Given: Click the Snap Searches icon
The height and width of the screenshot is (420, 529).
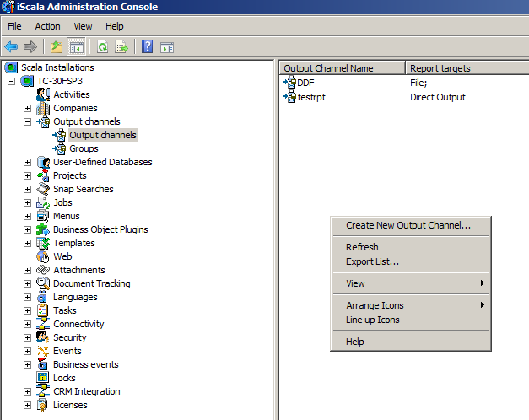Looking at the screenshot, I should [x=43, y=189].
